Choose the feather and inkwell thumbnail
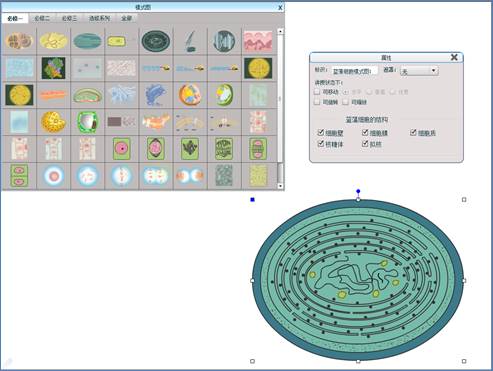This screenshot has height=371, width=493. coord(190,41)
